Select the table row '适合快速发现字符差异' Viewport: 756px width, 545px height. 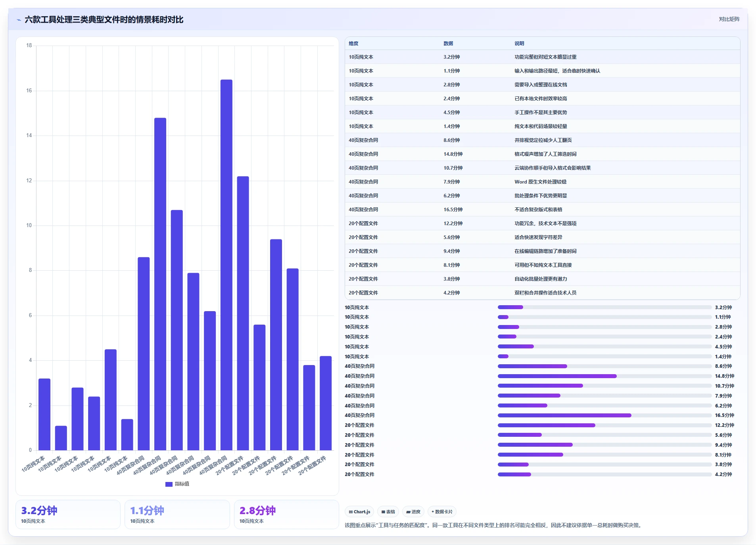[x=542, y=237]
